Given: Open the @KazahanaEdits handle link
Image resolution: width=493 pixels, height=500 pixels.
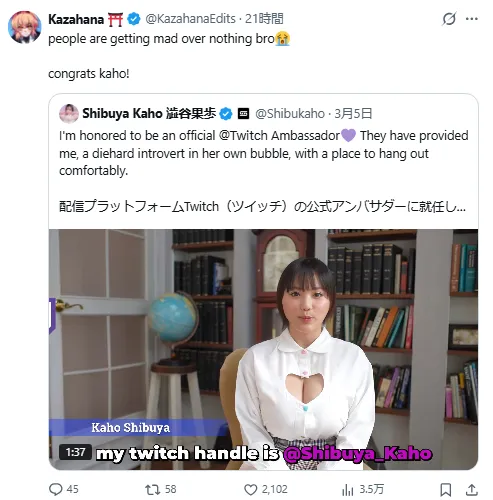Looking at the screenshot, I should 190,19.
